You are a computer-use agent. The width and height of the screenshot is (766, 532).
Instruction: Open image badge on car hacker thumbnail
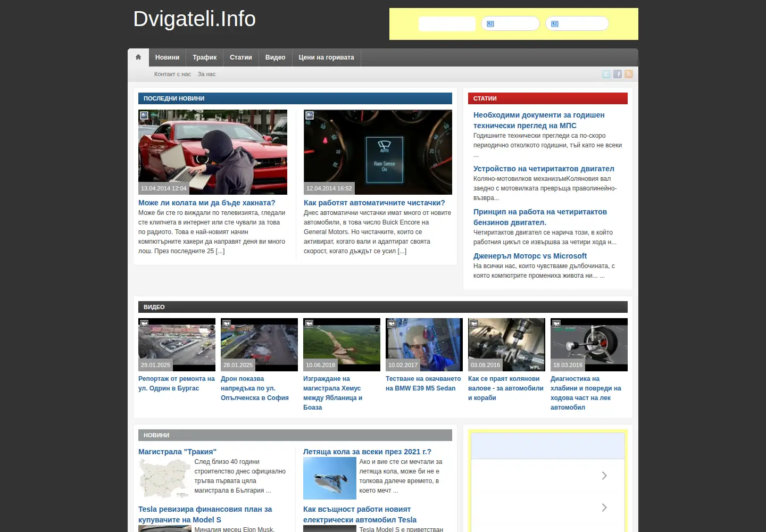(144, 115)
